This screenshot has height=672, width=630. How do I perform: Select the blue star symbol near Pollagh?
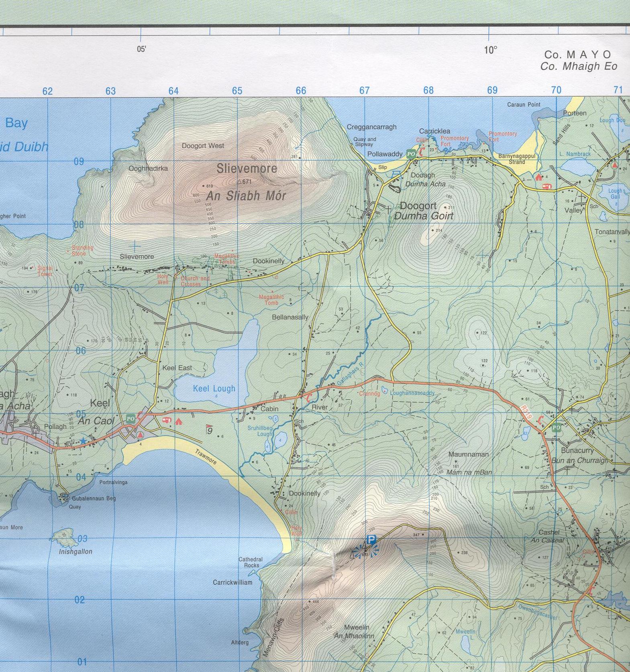pyautogui.click(x=83, y=441)
